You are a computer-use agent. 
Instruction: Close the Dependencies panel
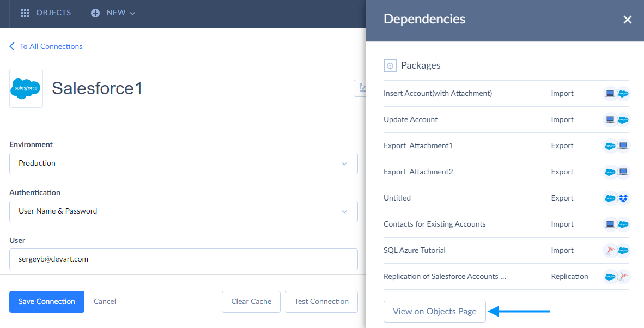pyautogui.click(x=627, y=19)
